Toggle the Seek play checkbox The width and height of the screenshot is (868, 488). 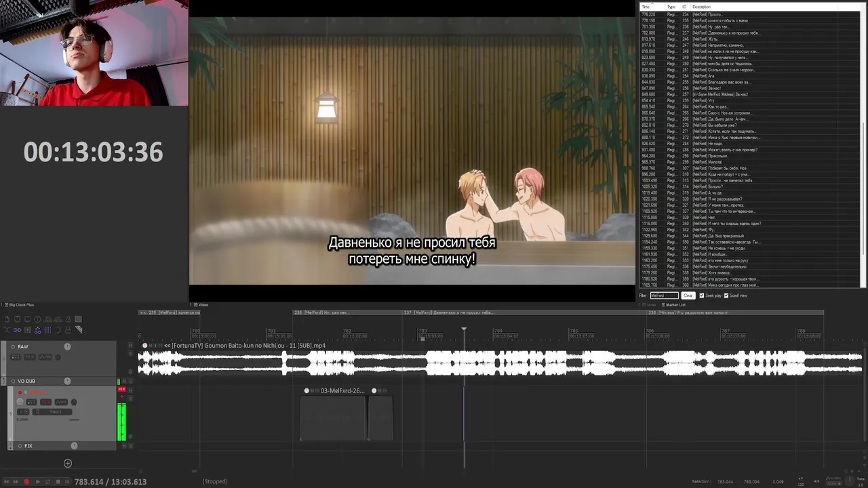(x=701, y=296)
